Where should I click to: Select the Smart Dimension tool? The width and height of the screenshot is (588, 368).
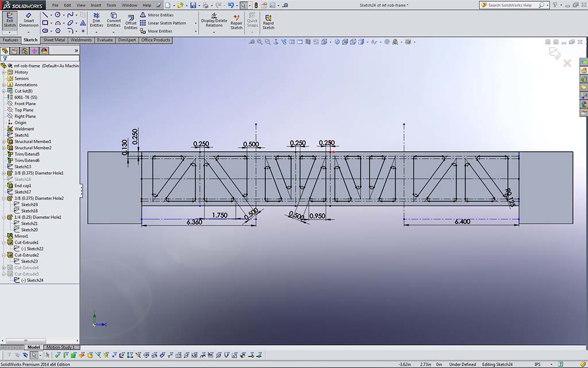pos(29,20)
